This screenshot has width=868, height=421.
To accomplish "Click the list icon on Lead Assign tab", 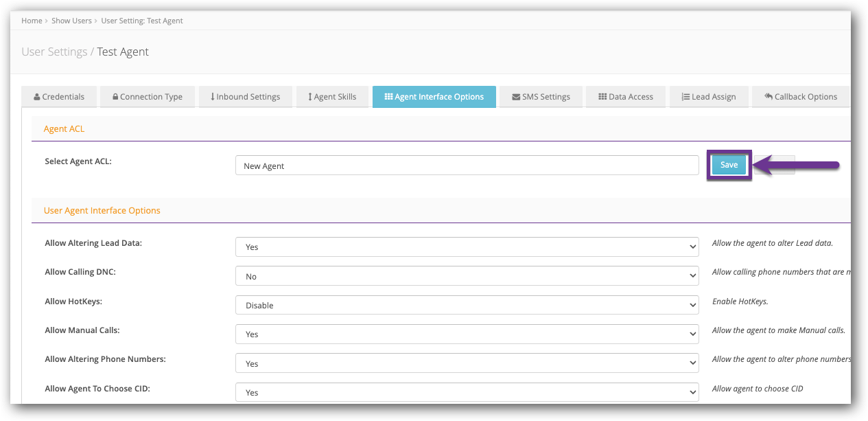I will click(x=685, y=97).
